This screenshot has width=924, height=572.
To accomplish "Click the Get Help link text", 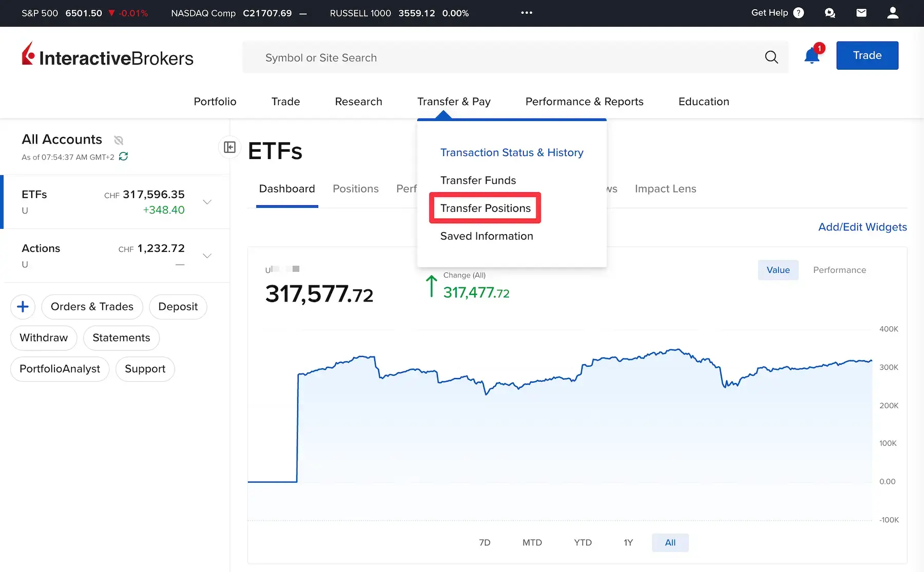I will tap(769, 13).
